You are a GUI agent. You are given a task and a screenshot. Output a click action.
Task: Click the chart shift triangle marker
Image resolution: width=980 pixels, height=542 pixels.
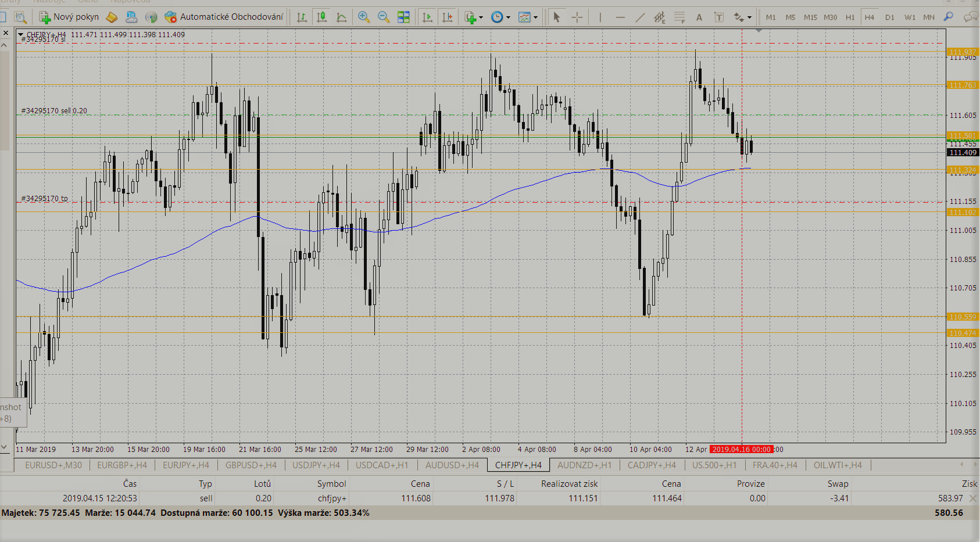click(759, 30)
